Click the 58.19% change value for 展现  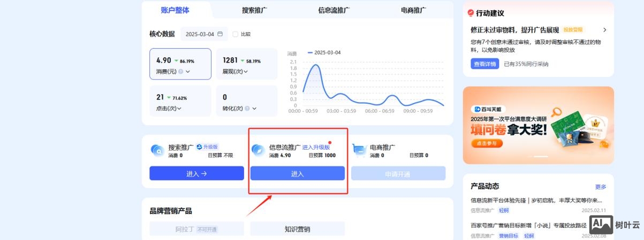point(253,61)
